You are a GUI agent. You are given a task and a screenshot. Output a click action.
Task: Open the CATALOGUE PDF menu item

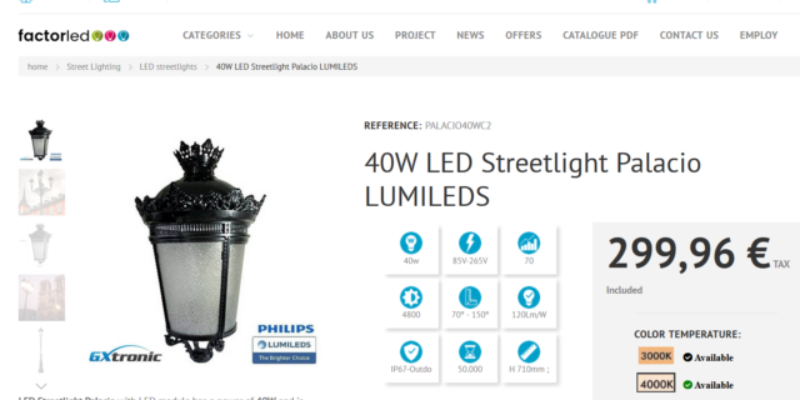pyautogui.click(x=601, y=35)
